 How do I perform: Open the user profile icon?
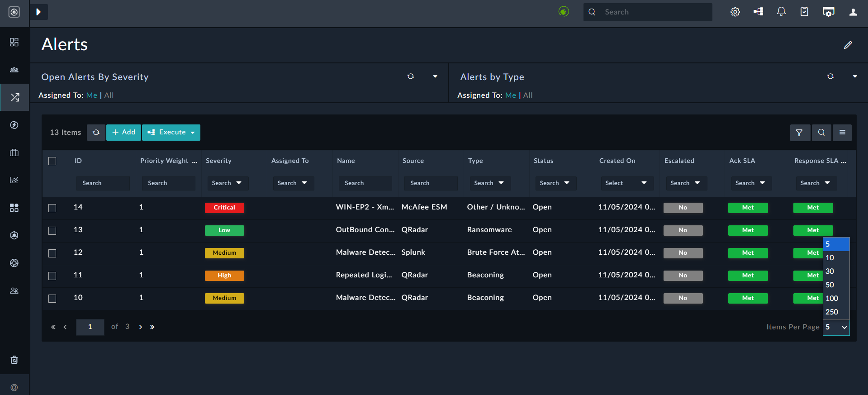[854, 12]
